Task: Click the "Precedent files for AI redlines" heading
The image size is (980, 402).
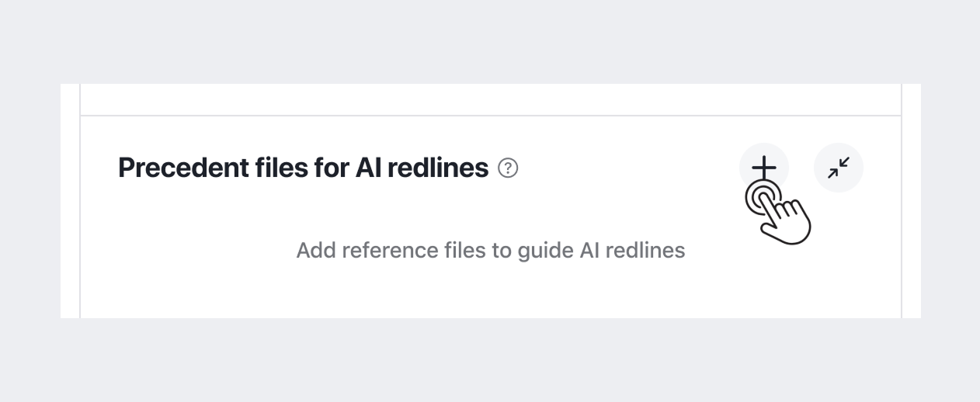Action: [x=303, y=168]
